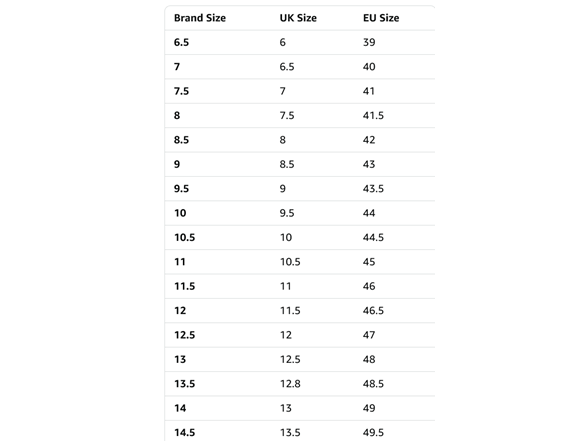
Task: Select Brand Size 11.5 row label
Action: pyautogui.click(x=184, y=286)
